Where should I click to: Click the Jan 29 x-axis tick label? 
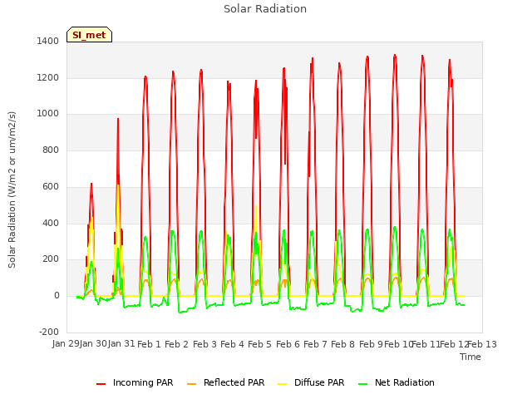pos(66,344)
